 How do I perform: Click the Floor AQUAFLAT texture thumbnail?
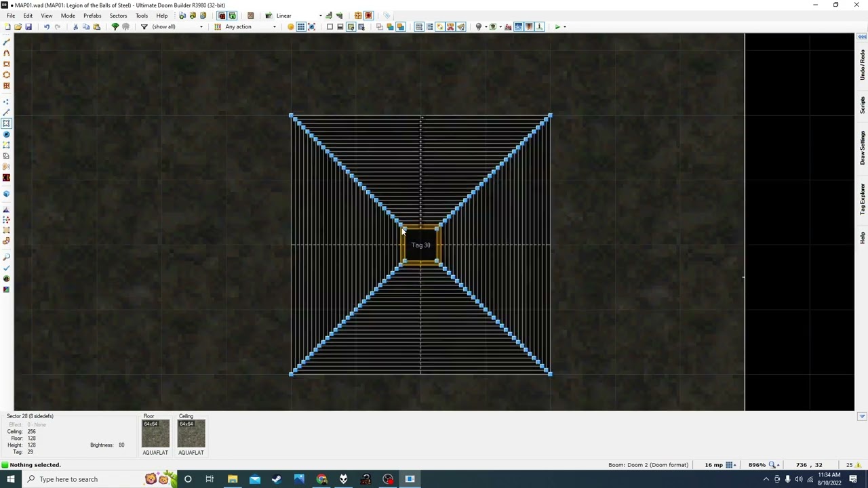tap(155, 434)
